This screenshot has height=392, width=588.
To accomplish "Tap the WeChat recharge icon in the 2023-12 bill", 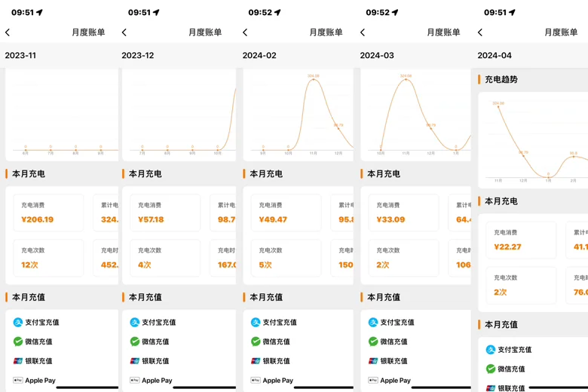I will (x=135, y=341).
